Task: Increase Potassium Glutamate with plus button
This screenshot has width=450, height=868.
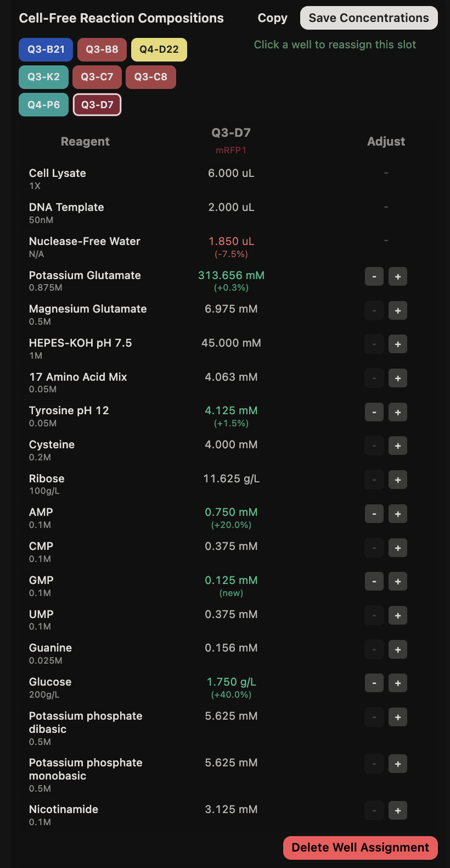Action: tap(398, 276)
